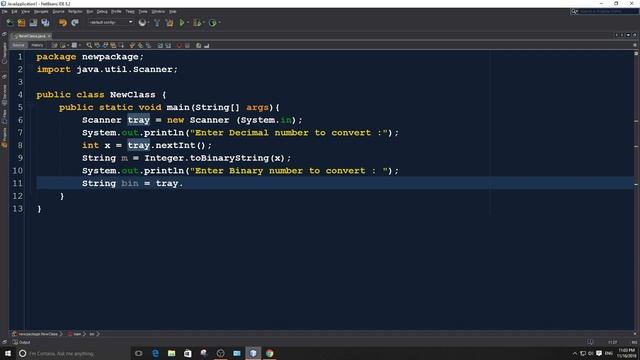
Task: Select the NewClass.java editor tab
Action: pos(32,36)
